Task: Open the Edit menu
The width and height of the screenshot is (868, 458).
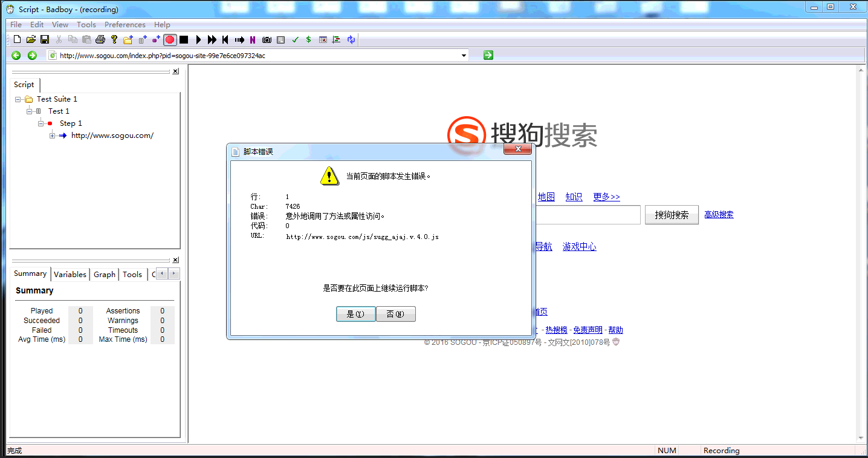Action: click(37, 25)
